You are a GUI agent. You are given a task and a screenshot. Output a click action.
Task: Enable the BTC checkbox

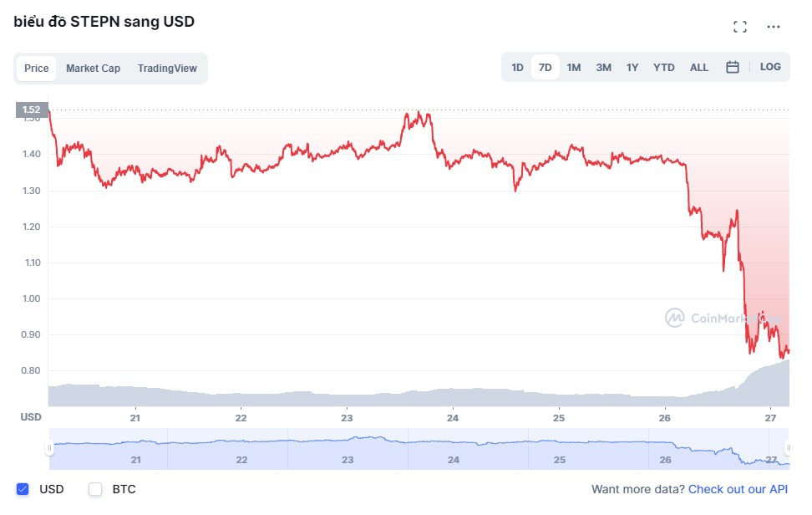[x=95, y=489]
